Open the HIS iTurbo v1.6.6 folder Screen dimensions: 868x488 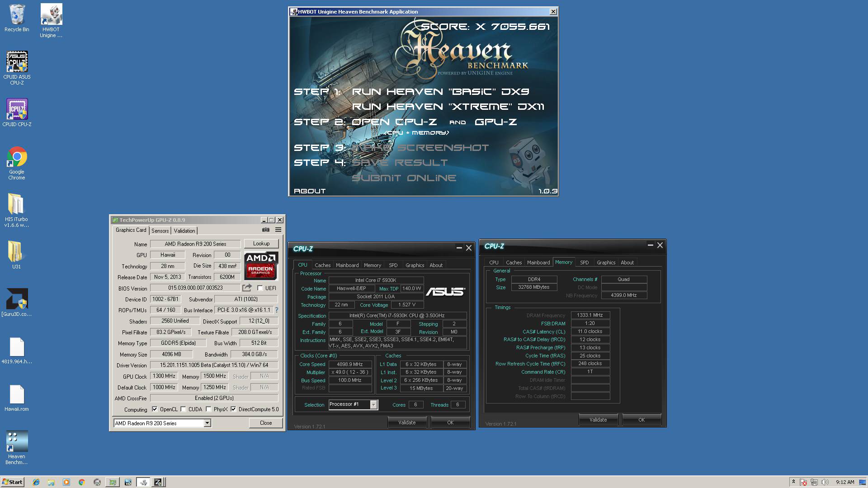pyautogui.click(x=17, y=210)
